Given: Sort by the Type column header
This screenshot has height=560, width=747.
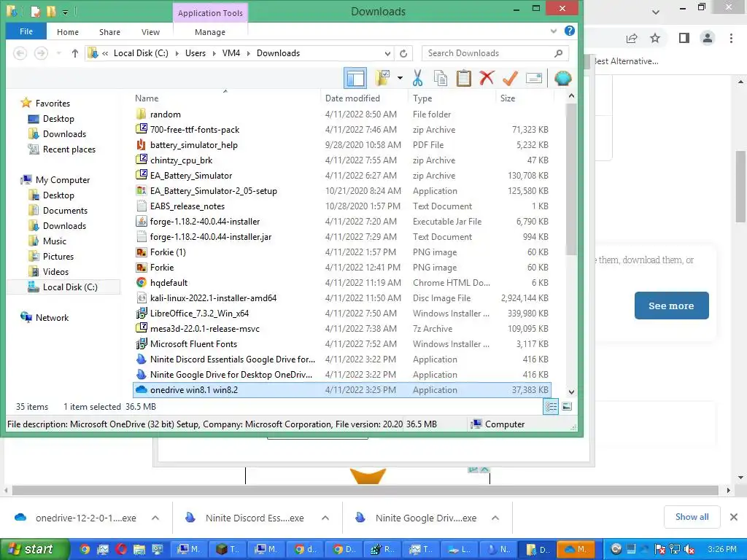Looking at the screenshot, I should tap(422, 98).
